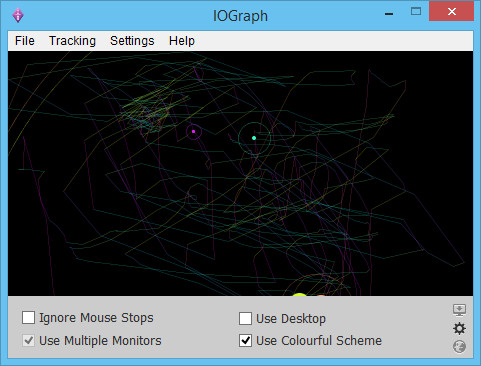Uncheck Use Colourful Scheme
The width and height of the screenshot is (481, 366).
click(x=245, y=340)
